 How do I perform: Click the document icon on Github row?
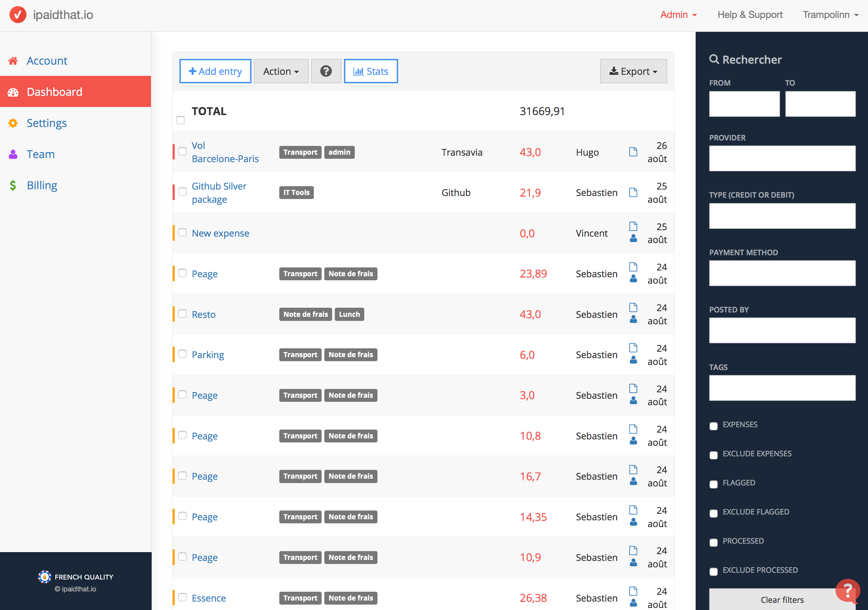[x=633, y=192]
